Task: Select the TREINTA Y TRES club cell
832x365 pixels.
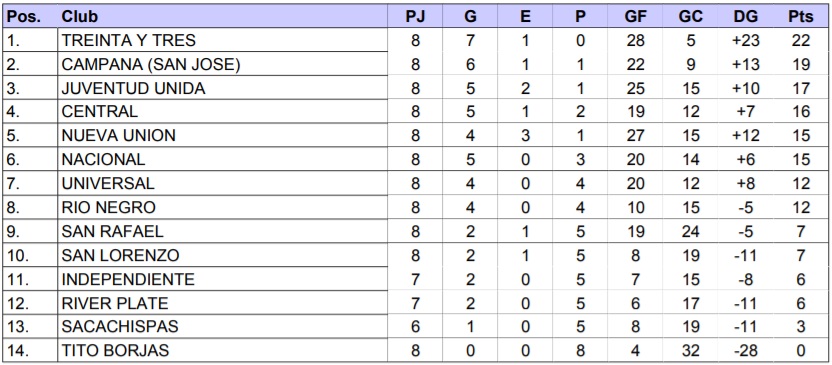Action: click(222, 40)
